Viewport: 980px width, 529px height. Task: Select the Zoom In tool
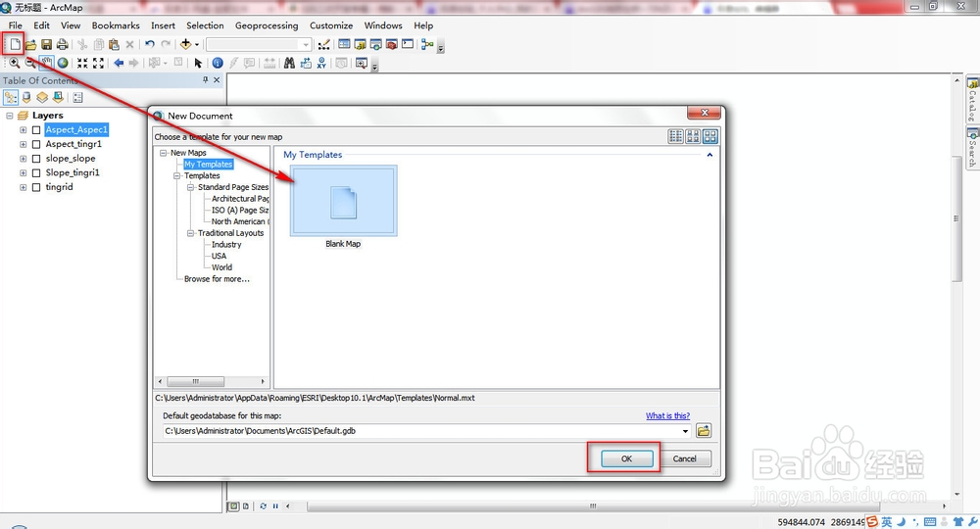coord(14,63)
